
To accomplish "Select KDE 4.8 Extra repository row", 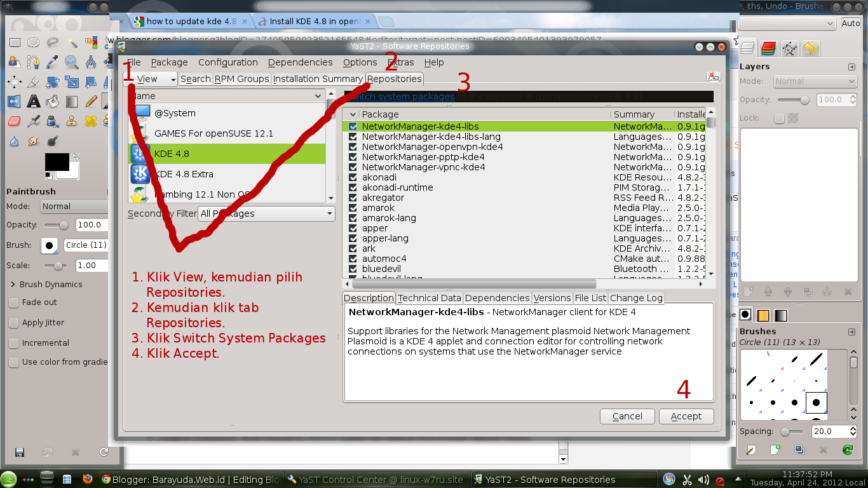I will [x=227, y=174].
